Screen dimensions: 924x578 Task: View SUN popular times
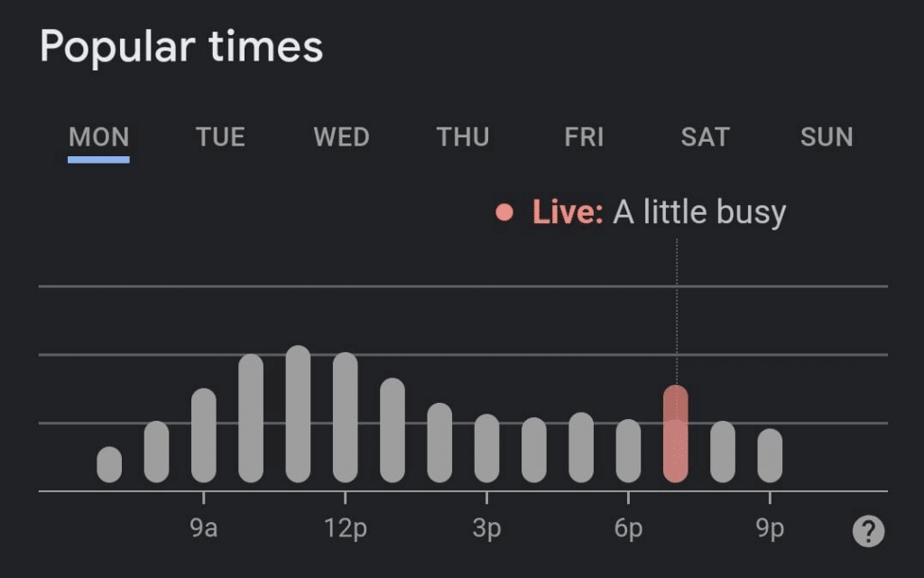827,137
